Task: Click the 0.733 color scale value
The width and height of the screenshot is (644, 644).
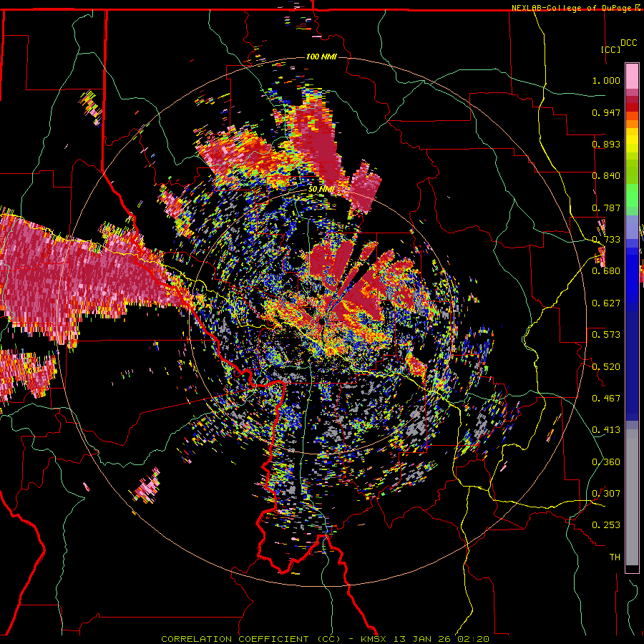Action: pos(606,240)
